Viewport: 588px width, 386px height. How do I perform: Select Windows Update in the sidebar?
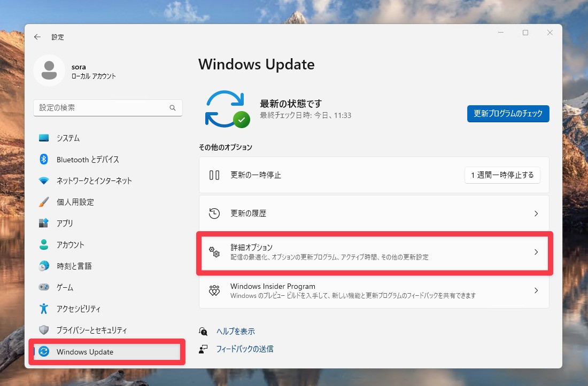108,351
